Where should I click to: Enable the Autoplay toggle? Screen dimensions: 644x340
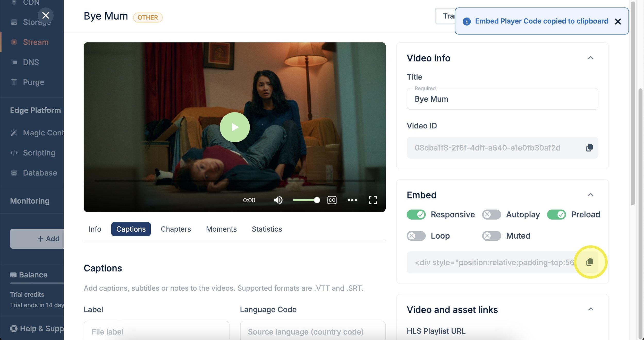click(x=491, y=214)
